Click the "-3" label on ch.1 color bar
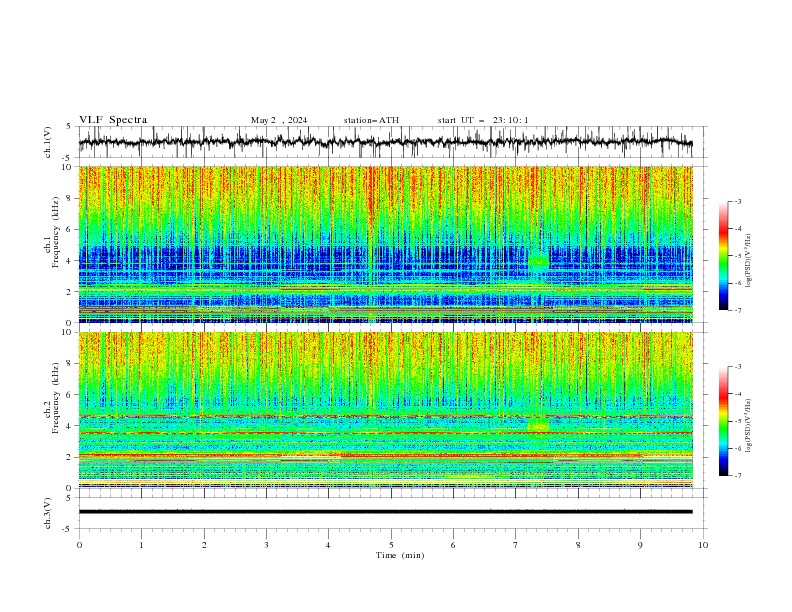 pyautogui.click(x=737, y=201)
